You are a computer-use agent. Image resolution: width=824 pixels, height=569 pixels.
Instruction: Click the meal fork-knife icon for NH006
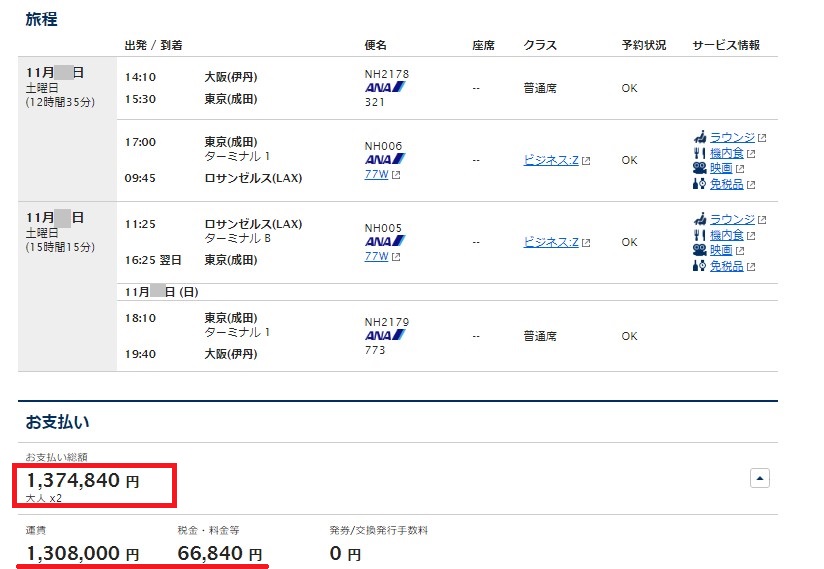(x=699, y=153)
